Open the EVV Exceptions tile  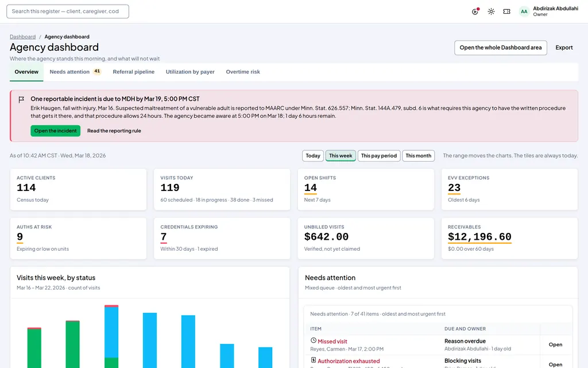pos(510,189)
